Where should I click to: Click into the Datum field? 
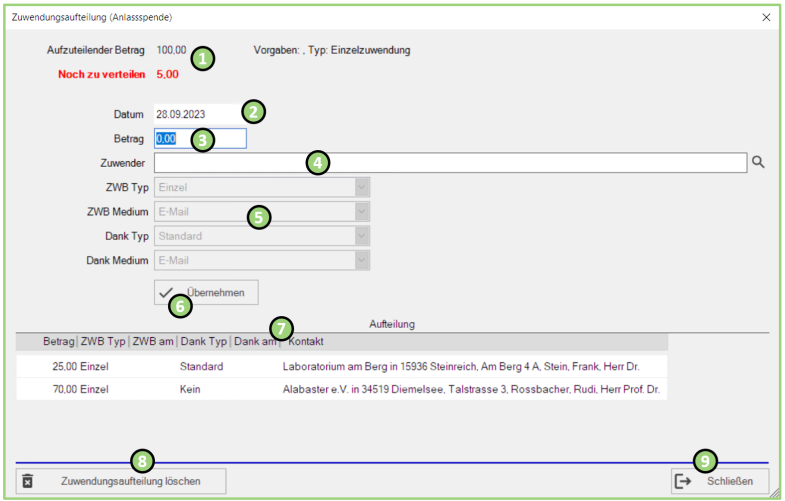click(x=195, y=114)
